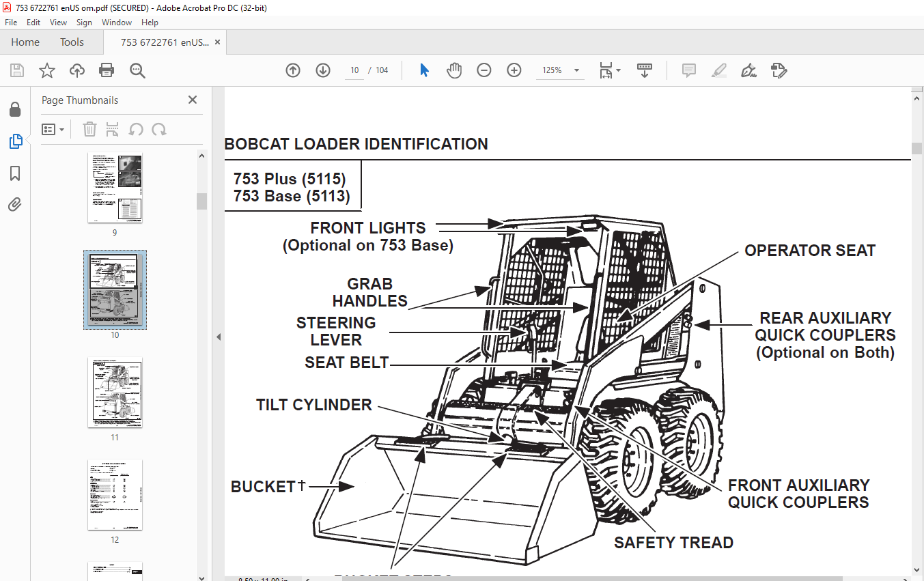
Task: Click the OPERATOR SEAT label
Action: coord(810,251)
